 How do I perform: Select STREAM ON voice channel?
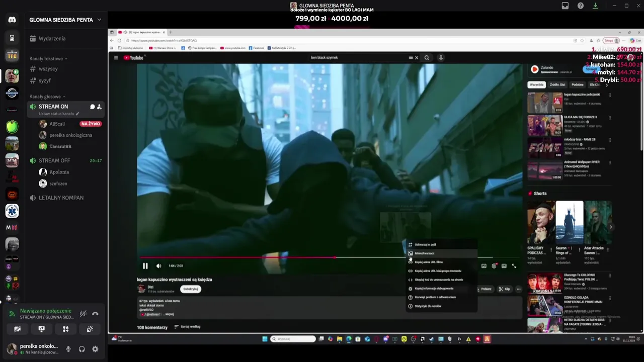tap(53, 107)
